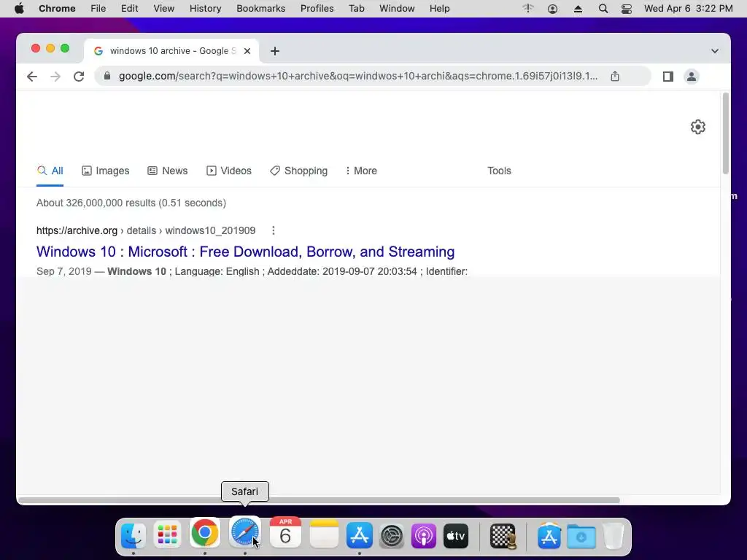Open the File menu
The width and height of the screenshot is (747, 560).
(98, 9)
